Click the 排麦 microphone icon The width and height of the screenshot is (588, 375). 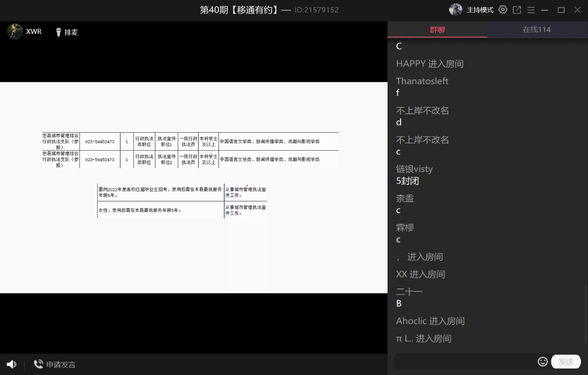(x=58, y=32)
